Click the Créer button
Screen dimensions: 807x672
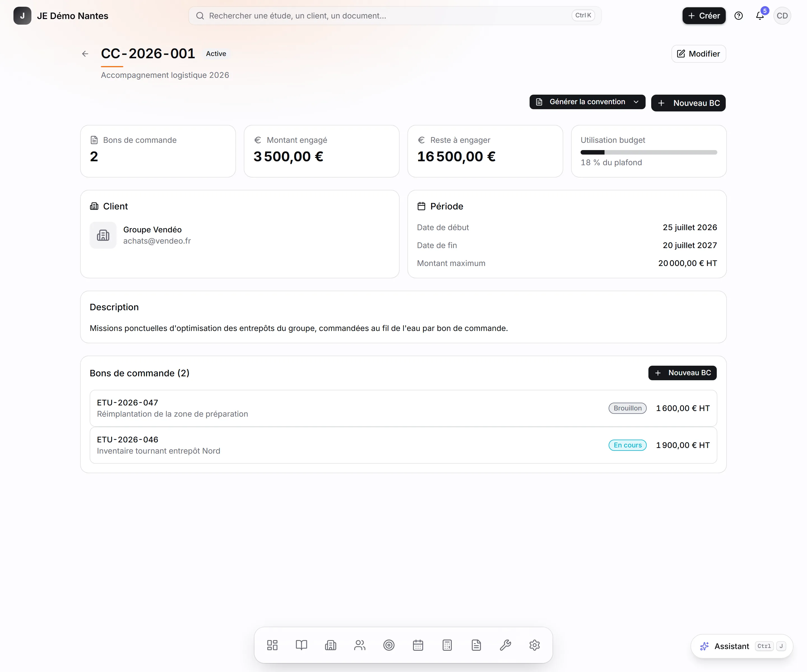[x=704, y=16]
